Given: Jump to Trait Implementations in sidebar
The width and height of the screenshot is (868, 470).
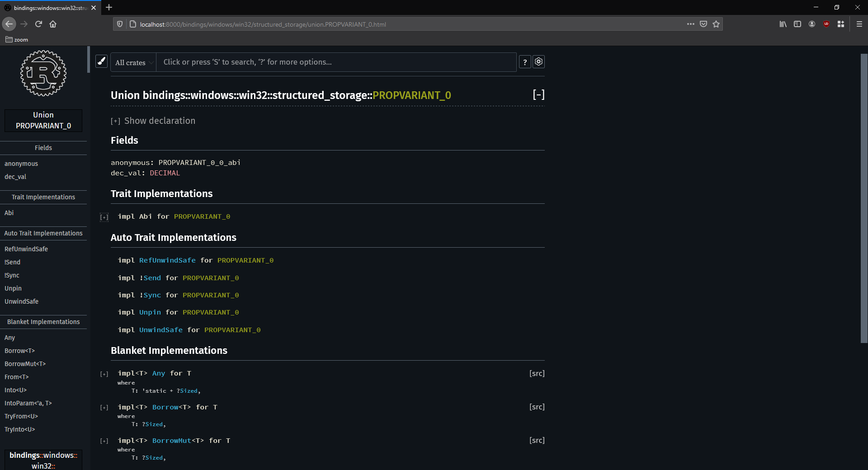Looking at the screenshot, I should pos(43,197).
